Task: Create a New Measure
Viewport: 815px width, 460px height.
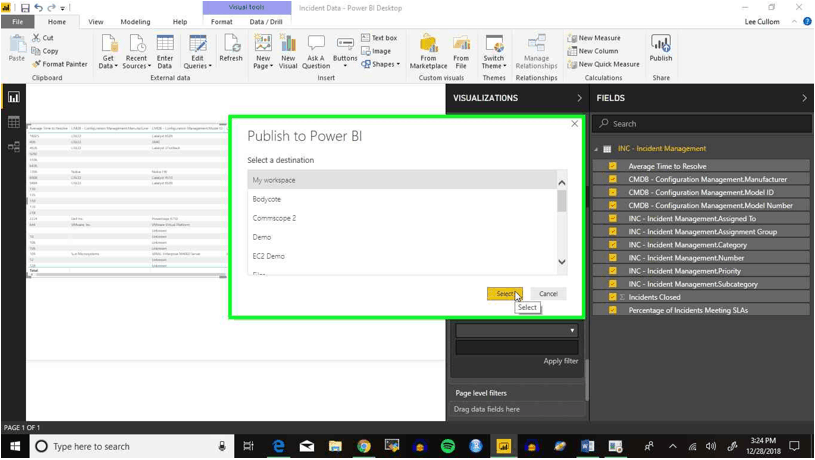Action: pyautogui.click(x=594, y=38)
